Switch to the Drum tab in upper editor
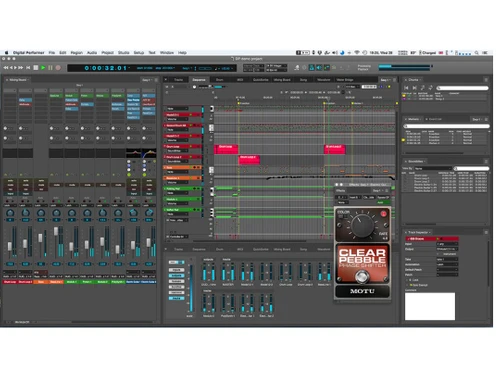The image size is (500, 375). tap(219, 80)
